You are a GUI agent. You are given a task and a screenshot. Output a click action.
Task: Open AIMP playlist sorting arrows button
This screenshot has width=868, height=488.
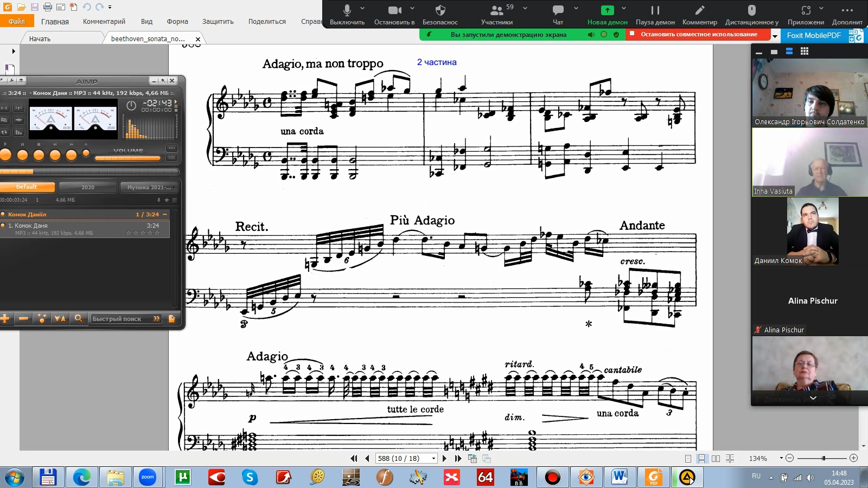pos(60,319)
